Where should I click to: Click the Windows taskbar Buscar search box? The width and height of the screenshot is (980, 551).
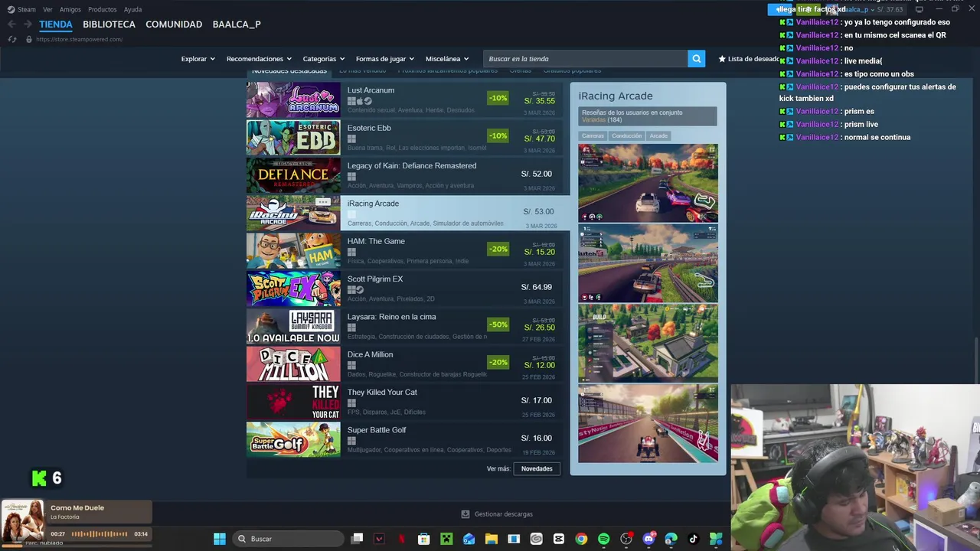coord(287,539)
